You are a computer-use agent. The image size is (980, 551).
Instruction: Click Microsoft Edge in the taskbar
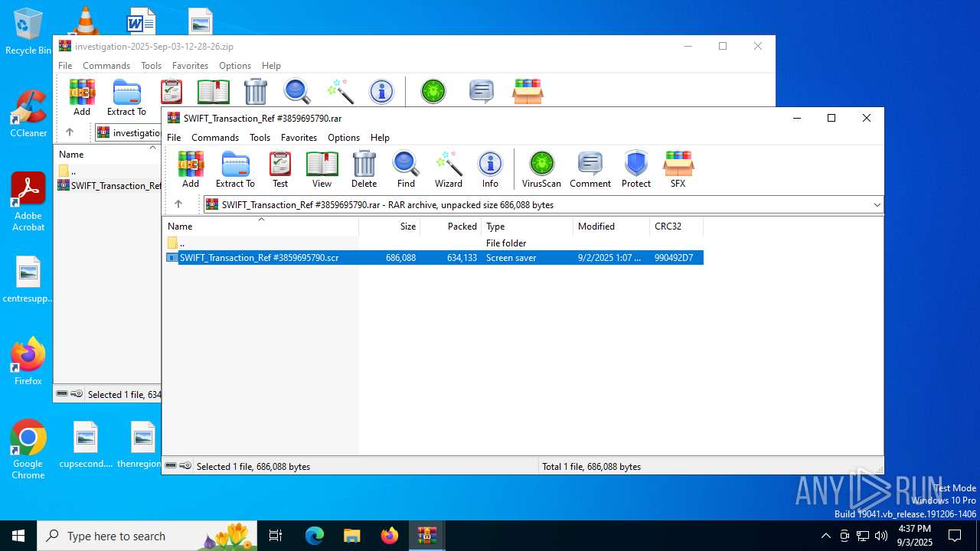click(x=315, y=536)
